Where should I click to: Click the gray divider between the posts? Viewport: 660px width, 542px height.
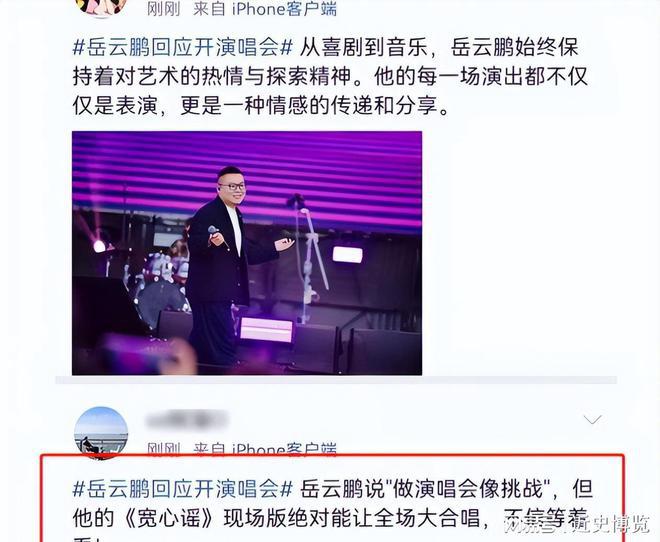point(336,380)
